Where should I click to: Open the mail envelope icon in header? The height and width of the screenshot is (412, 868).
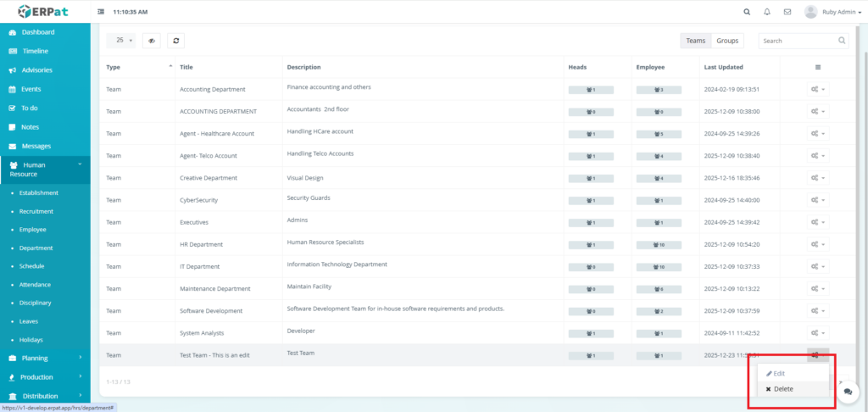click(x=787, y=12)
